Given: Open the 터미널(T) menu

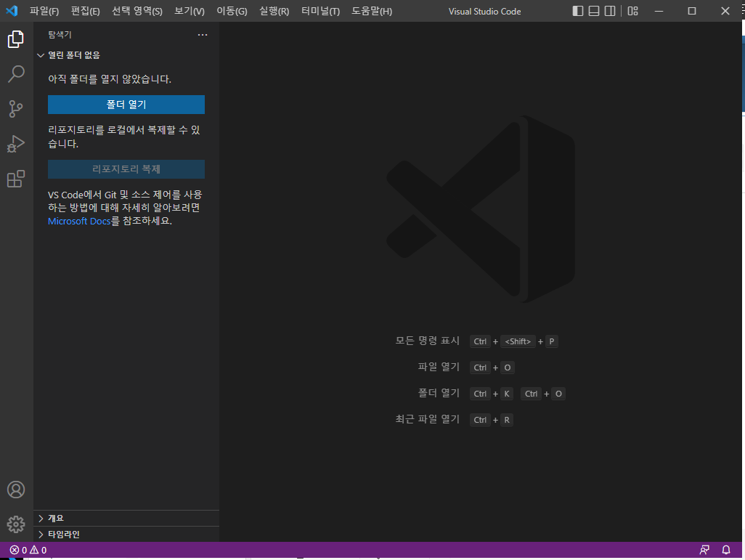Looking at the screenshot, I should pyautogui.click(x=321, y=11).
